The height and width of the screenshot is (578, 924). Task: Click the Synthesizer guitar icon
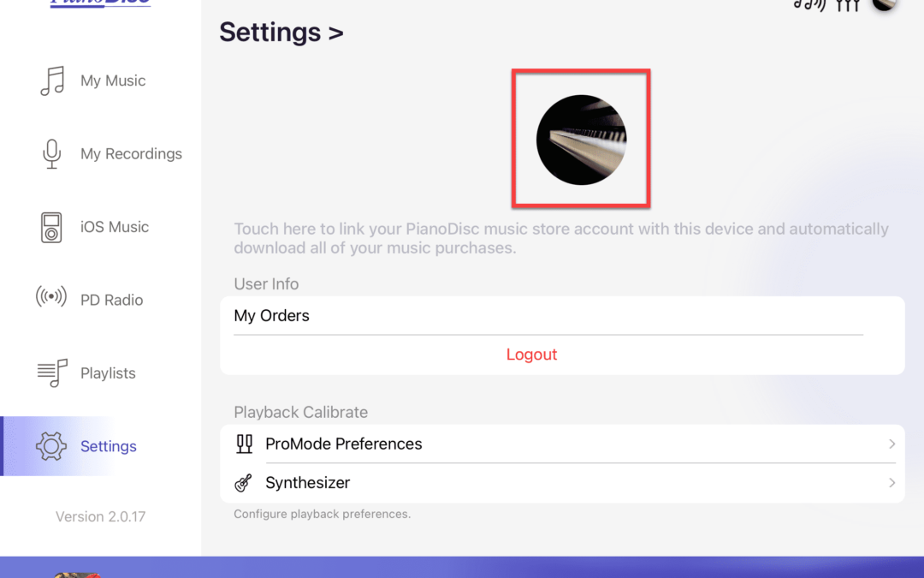click(244, 483)
